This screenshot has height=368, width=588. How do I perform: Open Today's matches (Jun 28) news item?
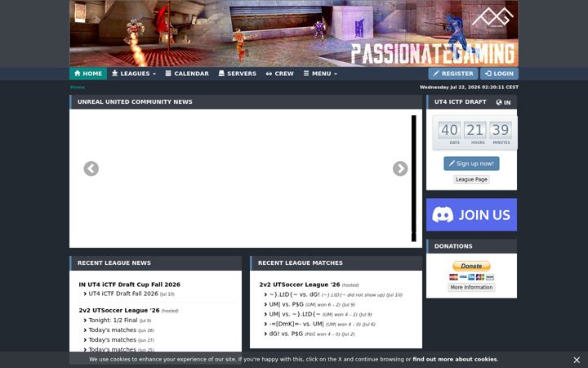[112, 330]
